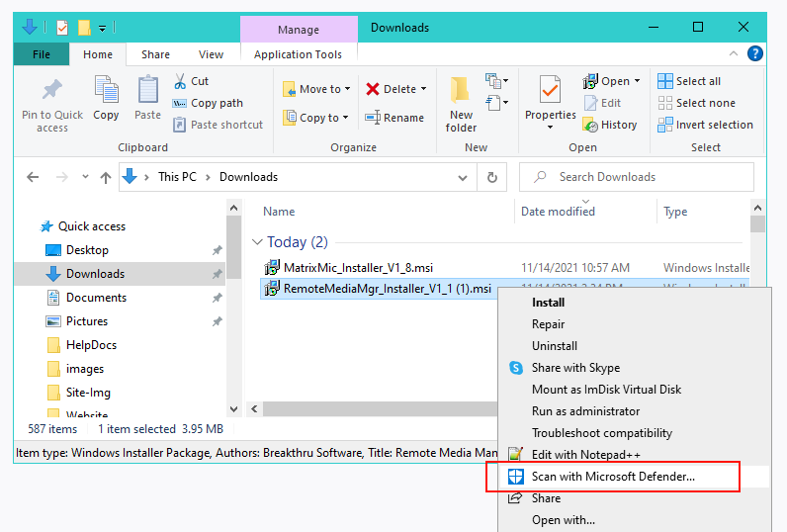Open HelpDocs folder in navigation pane
The height and width of the screenshot is (532, 787).
click(x=91, y=345)
